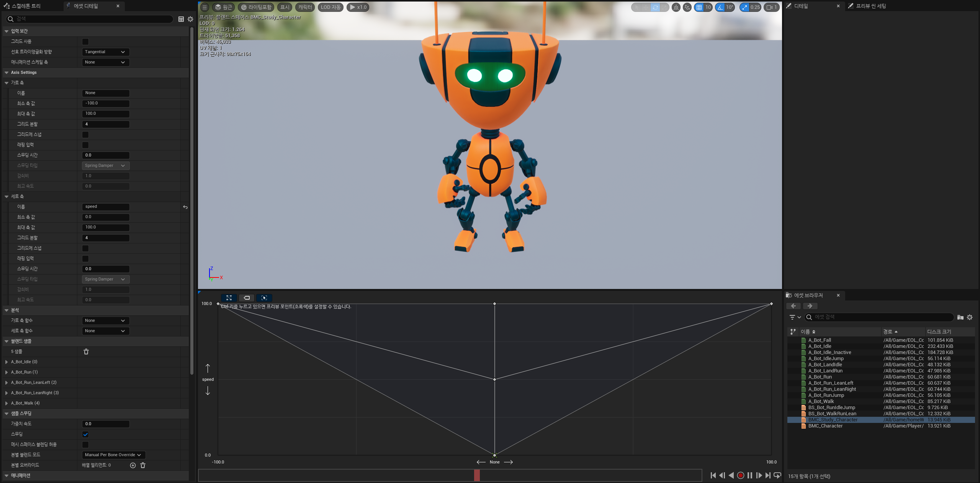This screenshot has height=483, width=980.
Task: Enable the 그리드 사용 checkbox
Action: pos(85,42)
